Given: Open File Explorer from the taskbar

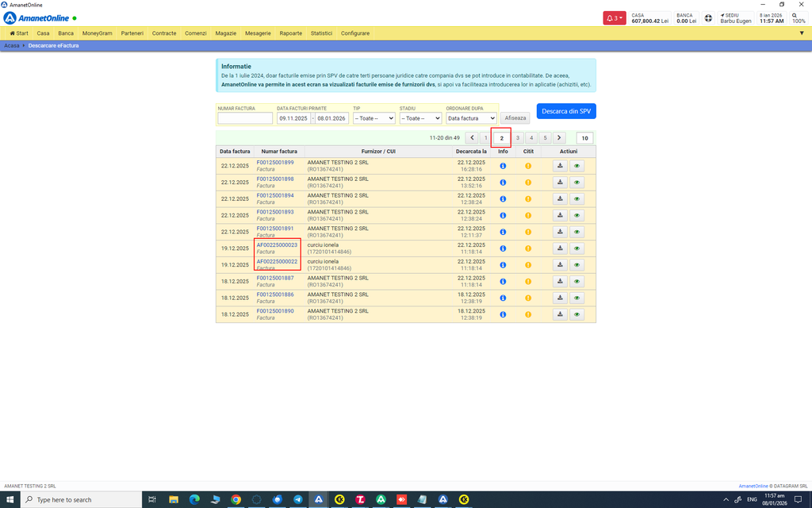Looking at the screenshot, I should (x=174, y=499).
